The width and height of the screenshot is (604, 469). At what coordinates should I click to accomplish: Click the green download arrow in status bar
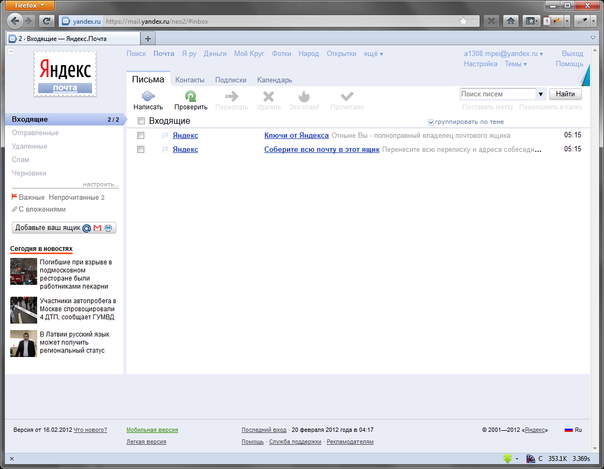click(508, 458)
